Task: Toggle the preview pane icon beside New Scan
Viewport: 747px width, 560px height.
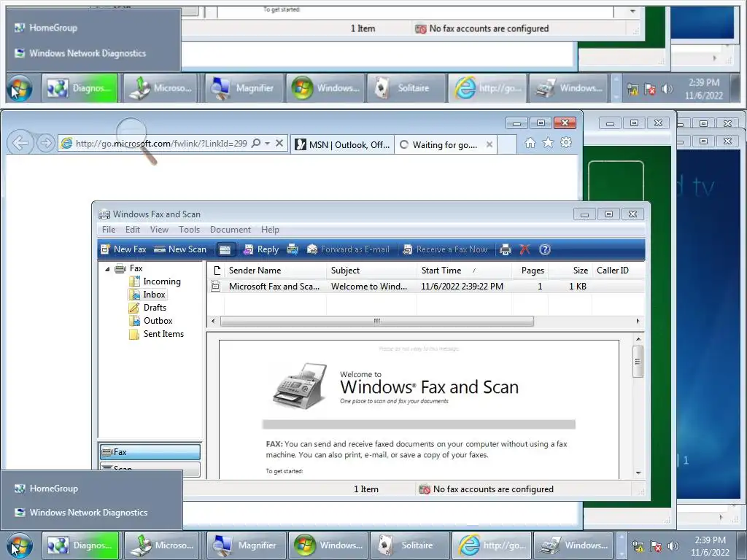Action: [225, 249]
